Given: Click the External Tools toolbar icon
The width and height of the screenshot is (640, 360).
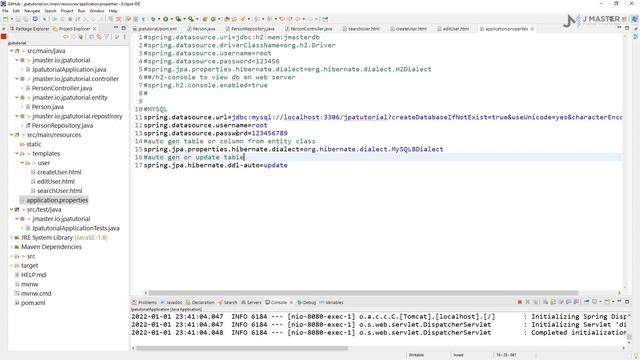Looking at the screenshot, I should (191, 19).
